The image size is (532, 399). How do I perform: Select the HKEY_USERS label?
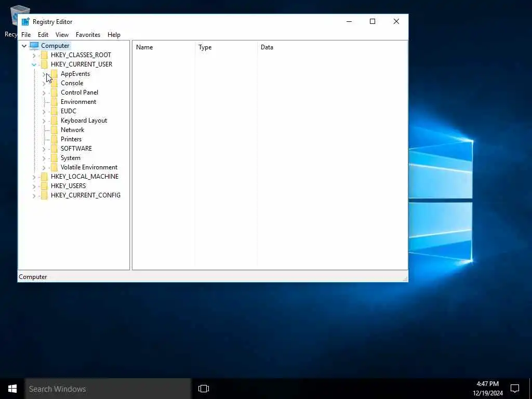(x=68, y=185)
